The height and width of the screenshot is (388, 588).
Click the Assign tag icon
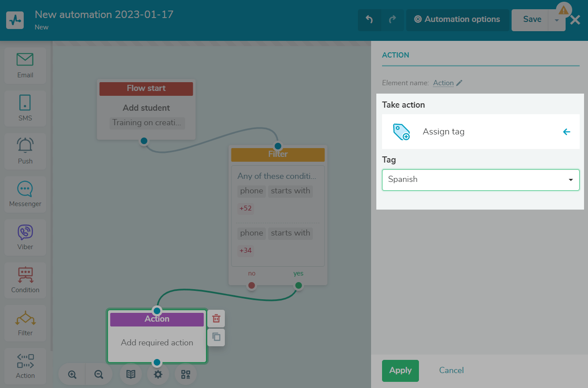(401, 132)
